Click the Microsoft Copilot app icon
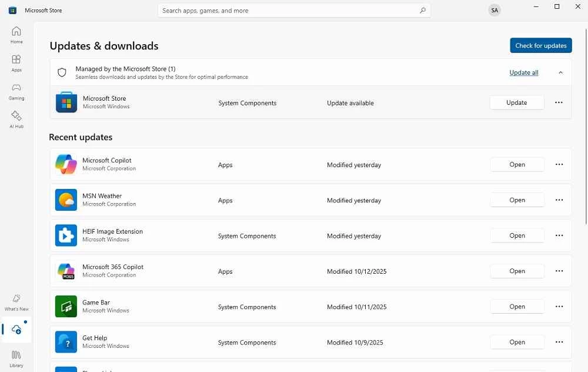 (x=66, y=165)
